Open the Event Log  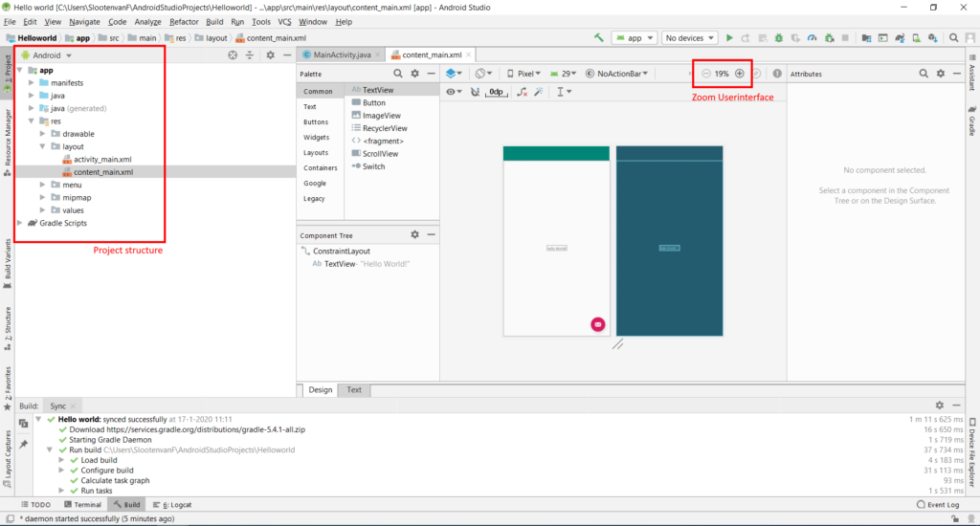click(938, 505)
